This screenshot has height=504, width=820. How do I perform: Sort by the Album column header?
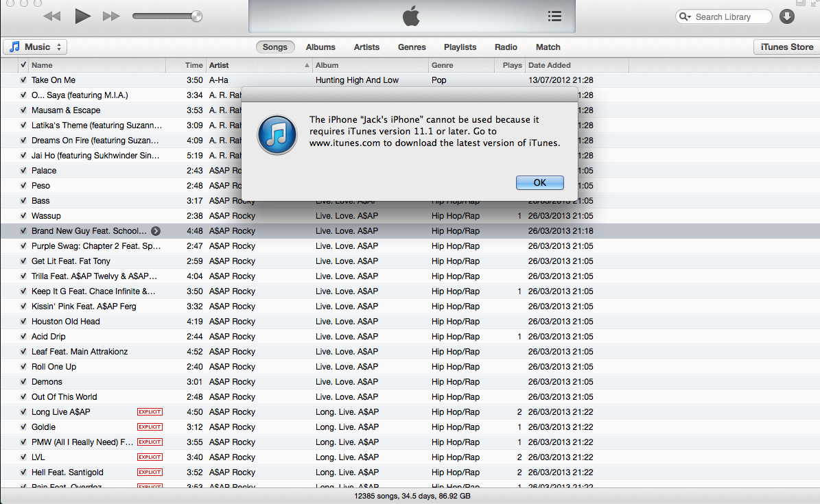pos(371,65)
